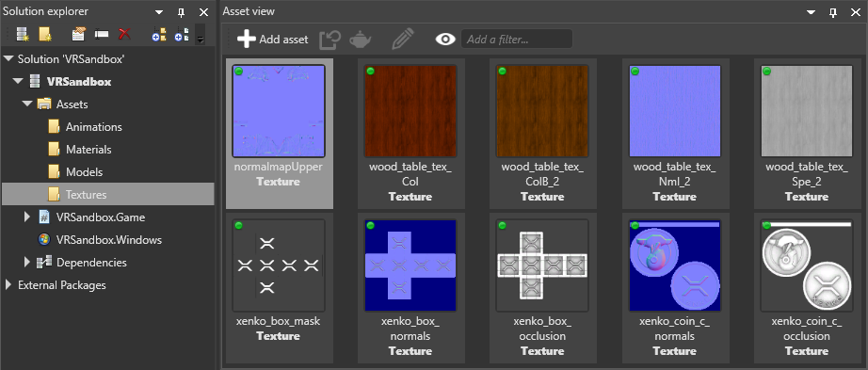Click the wood_table_tex_Spe_2 name label

point(807,174)
